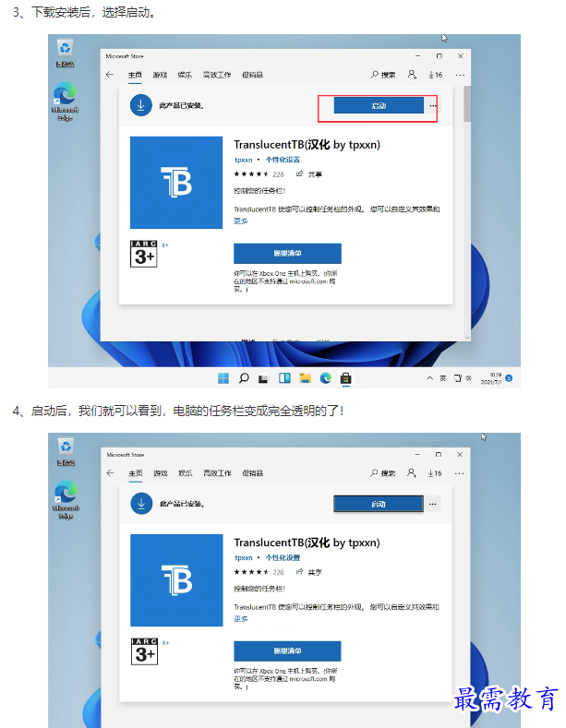
Task: Expand 更多 description link in step 4 screenshot
Action: pos(241,619)
